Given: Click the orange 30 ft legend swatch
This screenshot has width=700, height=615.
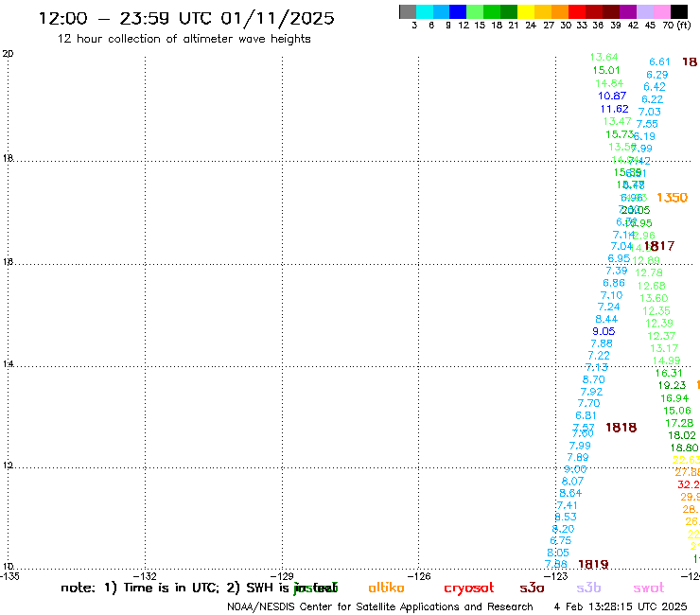Looking at the screenshot, I should tap(560, 11).
